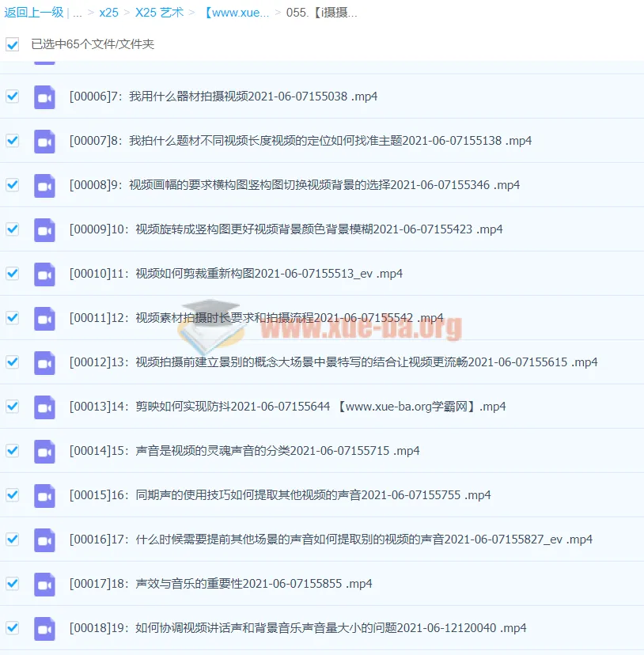Click the video icon beside file [00014]15
The image size is (644, 655).
pyautogui.click(x=44, y=451)
